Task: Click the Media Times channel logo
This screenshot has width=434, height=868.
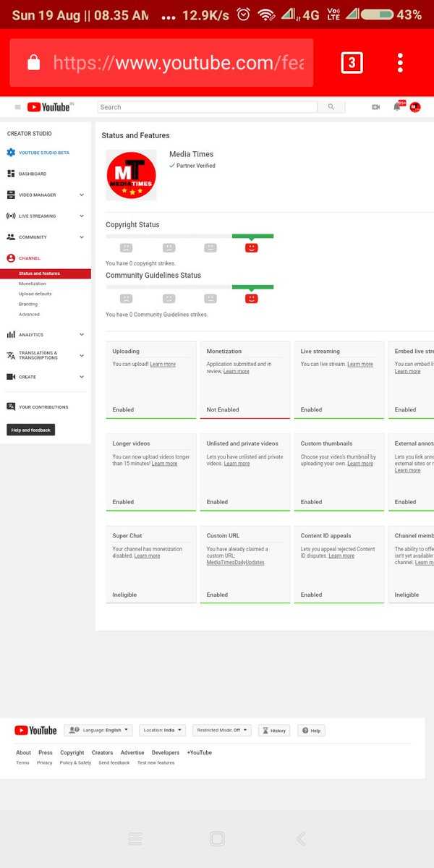Action: [x=131, y=175]
